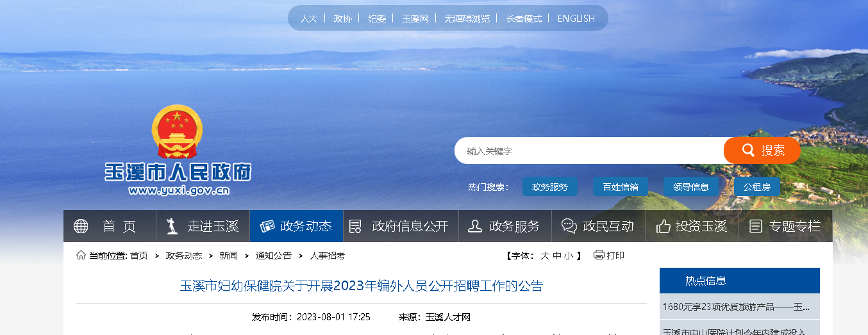Open the 政务服务 menu item
Viewport: 868px width, 335px height.
[505, 226]
